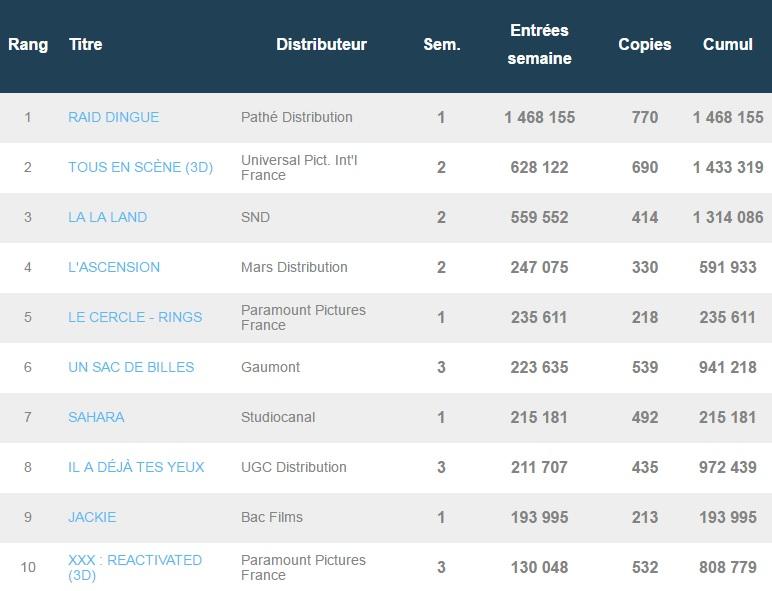Select the L'ASCENSION film title
The width and height of the screenshot is (772, 591).
113,267
